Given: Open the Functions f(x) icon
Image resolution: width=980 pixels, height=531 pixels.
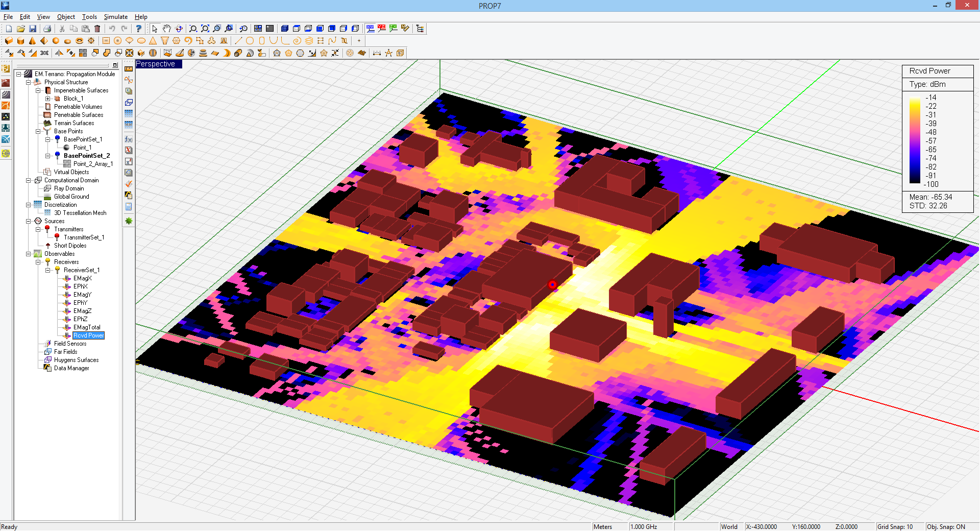Looking at the screenshot, I should pos(129,139).
